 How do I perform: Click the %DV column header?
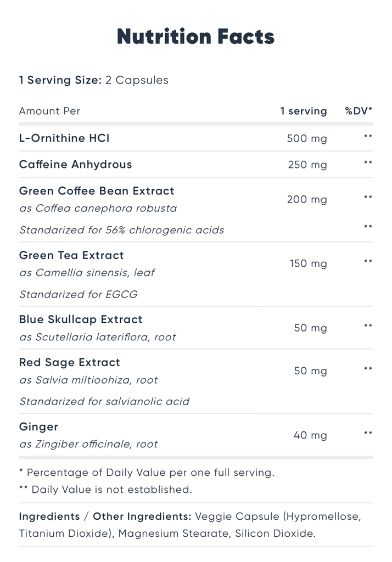tap(359, 111)
